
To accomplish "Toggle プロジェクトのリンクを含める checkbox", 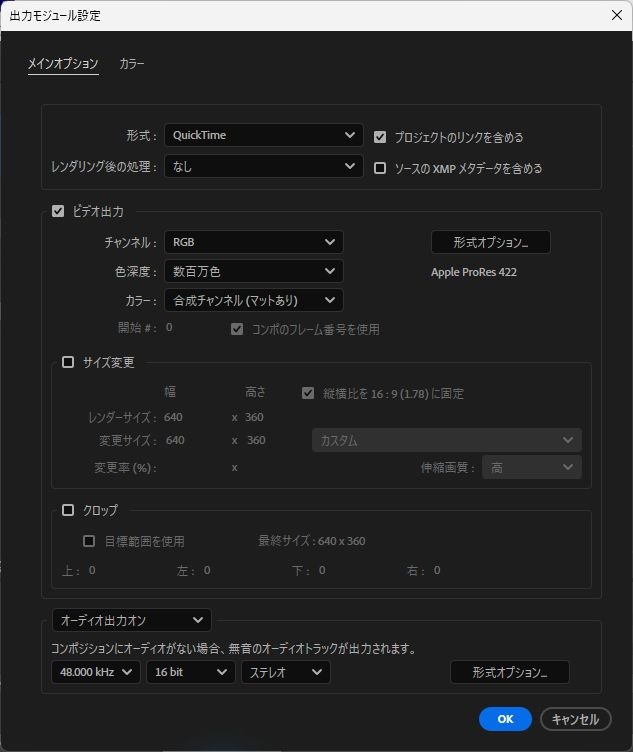I will click(380, 137).
